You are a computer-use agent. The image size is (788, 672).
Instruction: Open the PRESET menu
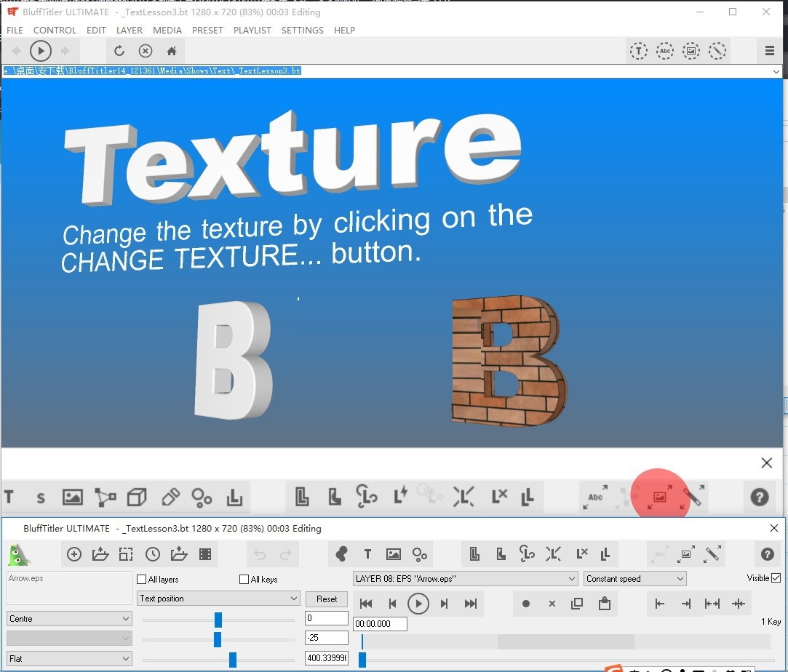[207, 31]
